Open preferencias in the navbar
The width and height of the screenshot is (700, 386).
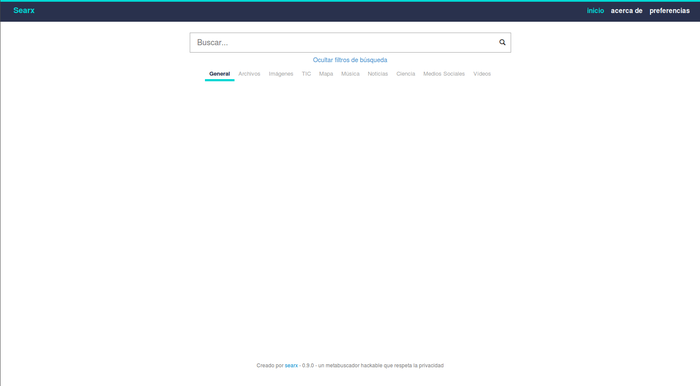(x=669, y=11)
